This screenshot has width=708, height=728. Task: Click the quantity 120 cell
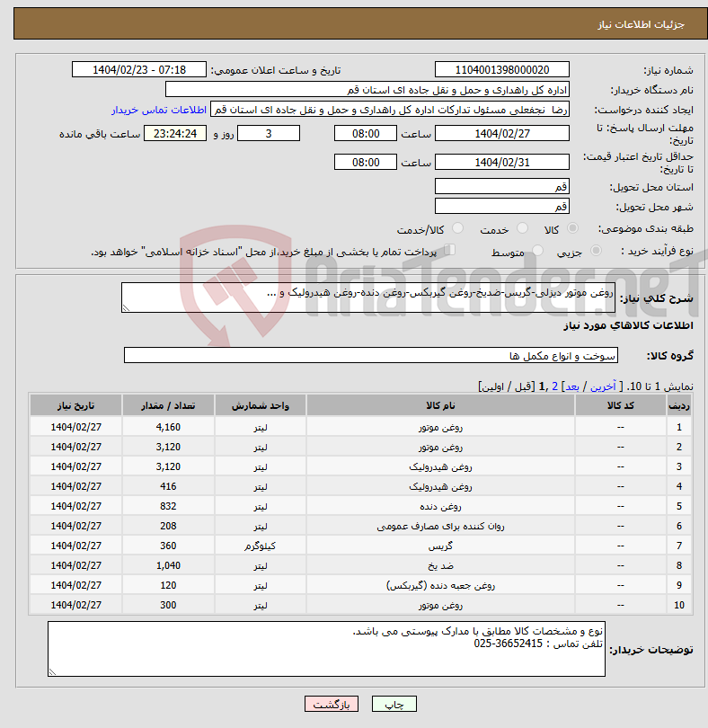[168, 585]
